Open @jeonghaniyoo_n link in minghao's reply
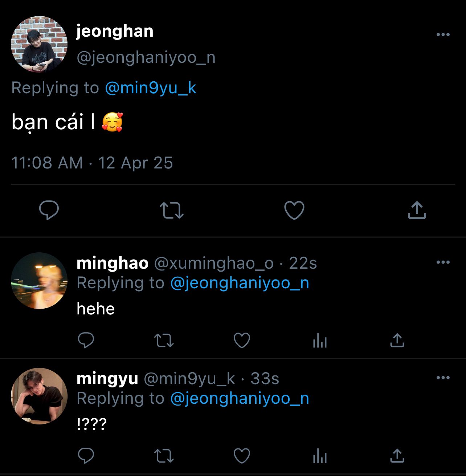 [x=240, y=283]
